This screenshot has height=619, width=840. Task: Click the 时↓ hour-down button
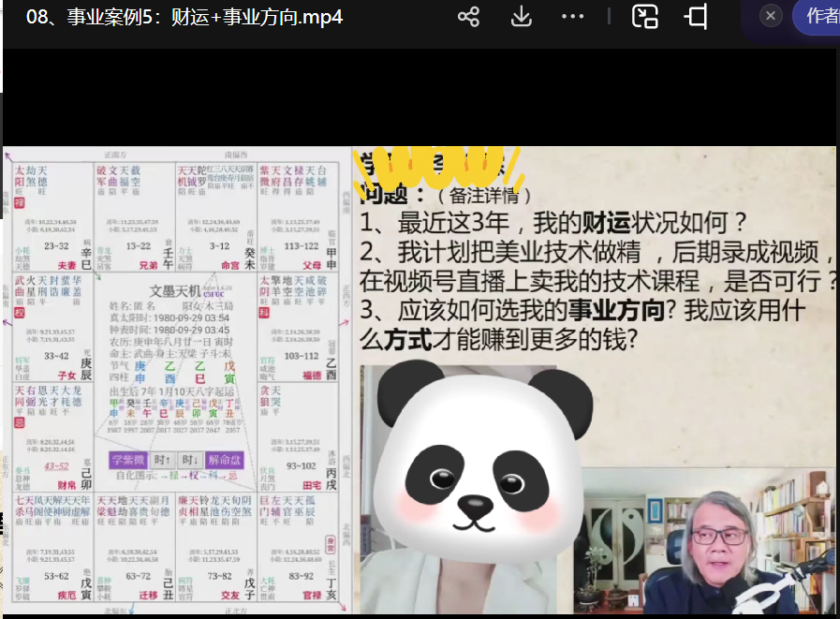[190, 460]
